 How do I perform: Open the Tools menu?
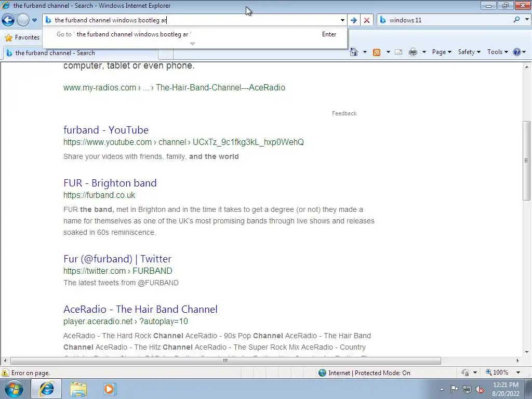click(x=497, y=52)
